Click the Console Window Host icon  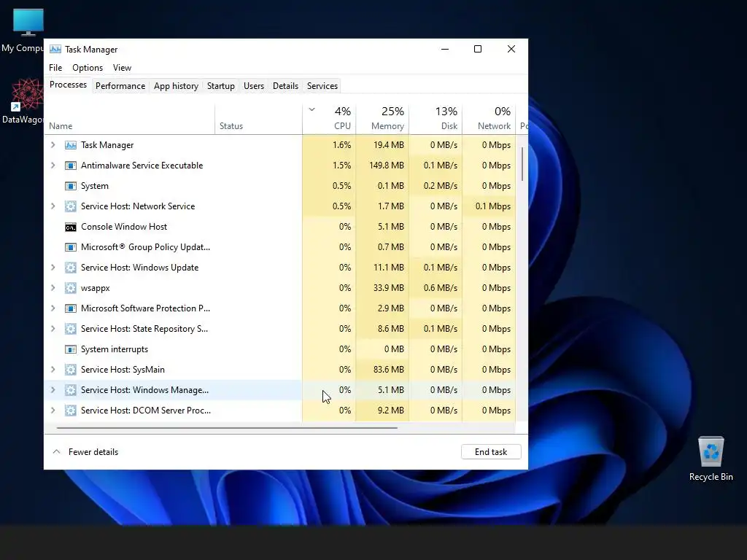coord(71,227)
